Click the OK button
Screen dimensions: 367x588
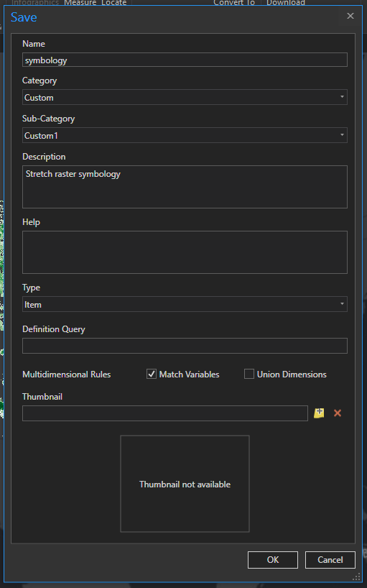tap(273, 560)
